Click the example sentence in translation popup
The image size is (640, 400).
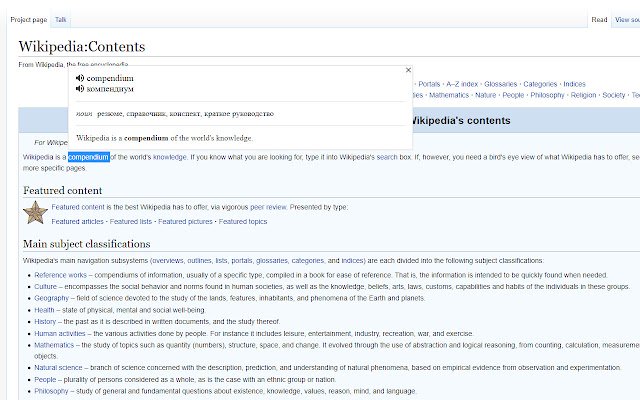pos(164,138)
